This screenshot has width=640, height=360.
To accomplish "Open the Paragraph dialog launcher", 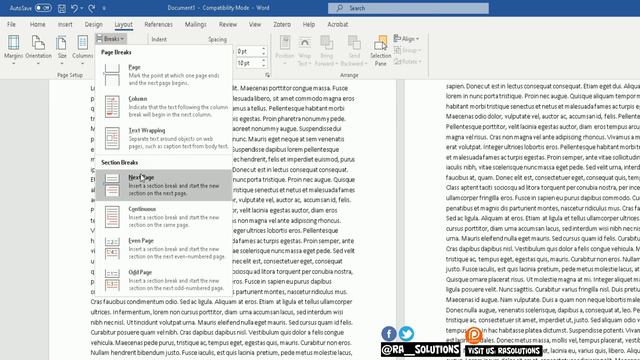I will [x=267, y=75].
